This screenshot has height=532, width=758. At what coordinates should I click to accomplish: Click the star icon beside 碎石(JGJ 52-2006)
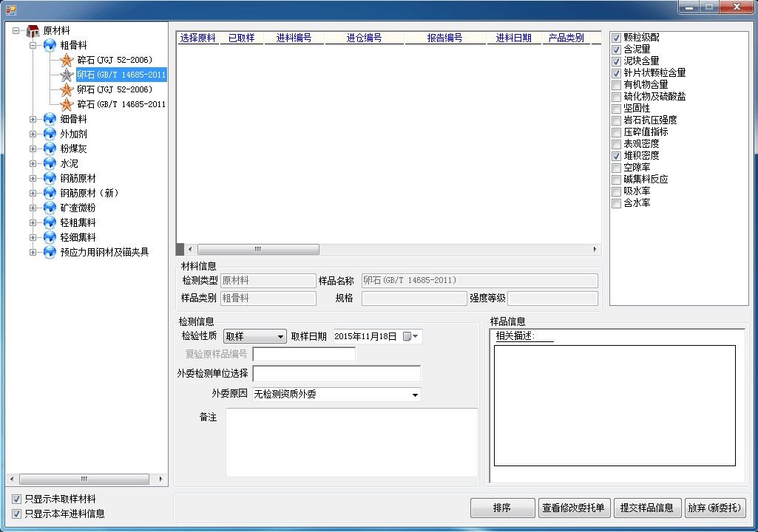pos(67,61)
